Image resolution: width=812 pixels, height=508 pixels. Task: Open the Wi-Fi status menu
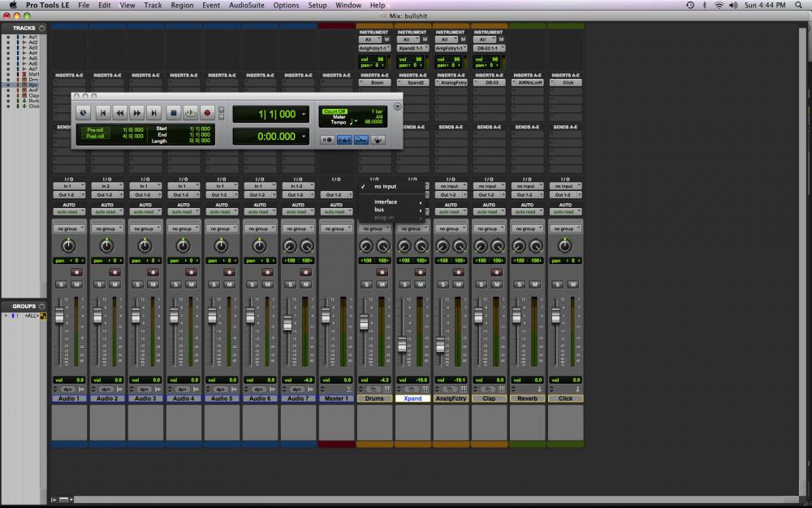point(719,5)
